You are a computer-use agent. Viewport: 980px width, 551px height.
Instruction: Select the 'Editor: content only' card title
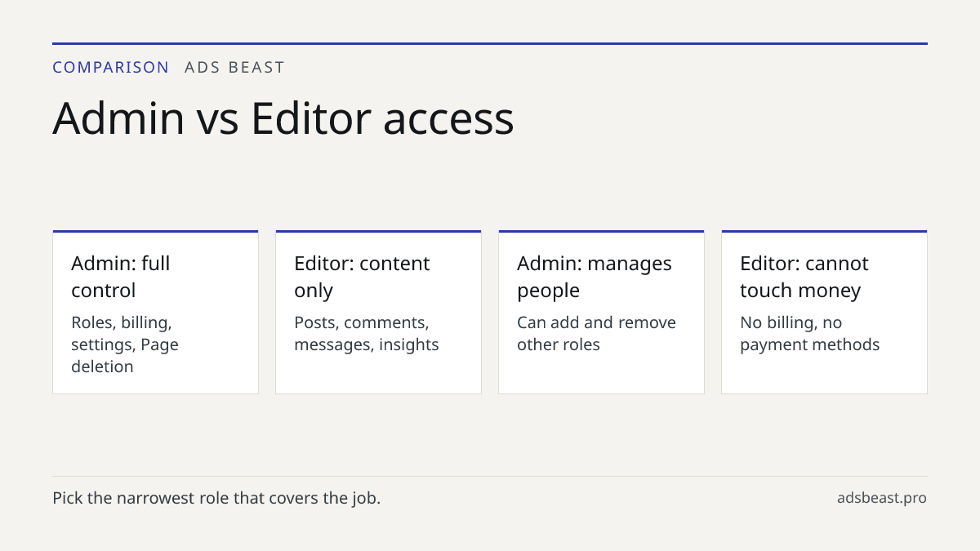tap(362, 277)
